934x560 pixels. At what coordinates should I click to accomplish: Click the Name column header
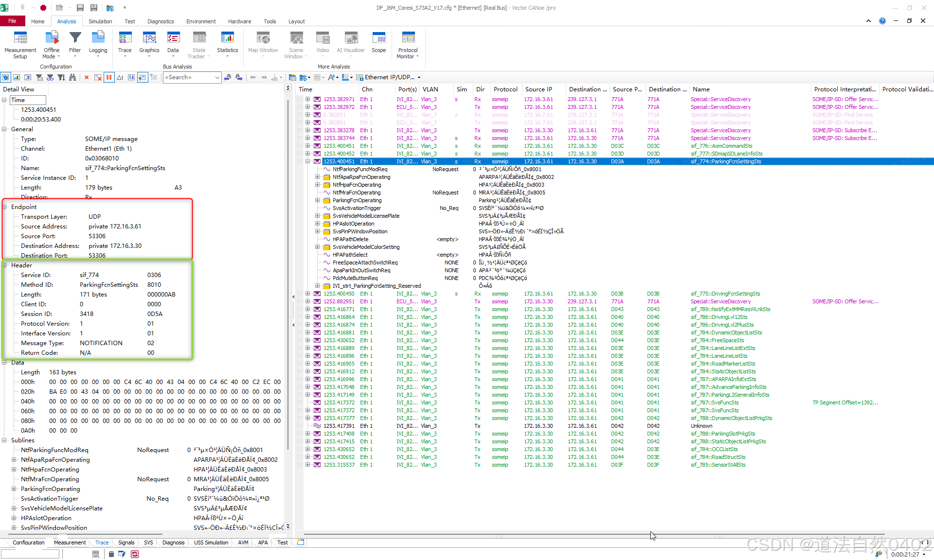coord(701,89)
